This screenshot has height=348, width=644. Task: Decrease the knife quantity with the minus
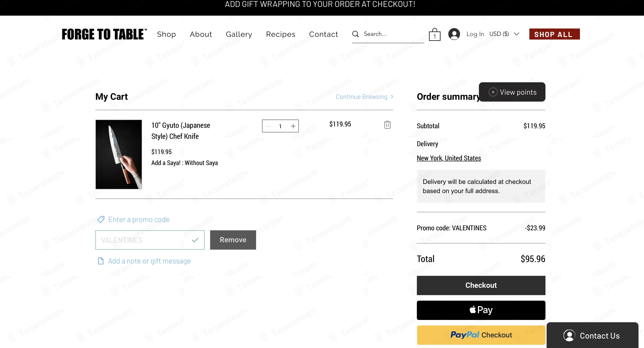click(268, 126)
